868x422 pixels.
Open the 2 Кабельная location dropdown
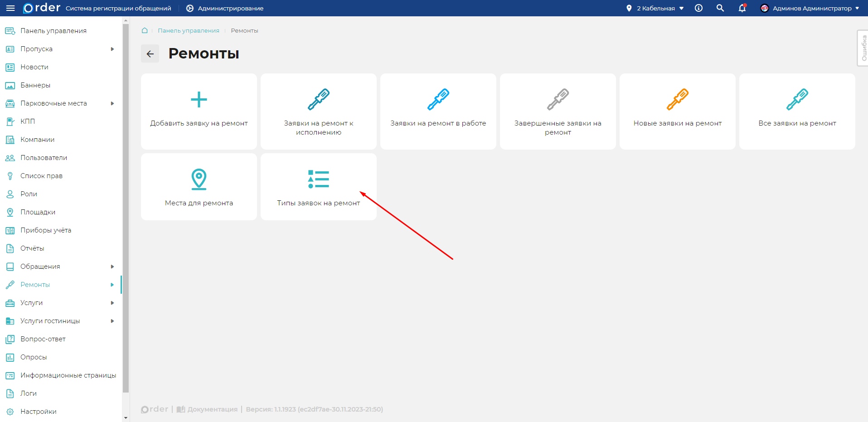click(x=655, y=8)
